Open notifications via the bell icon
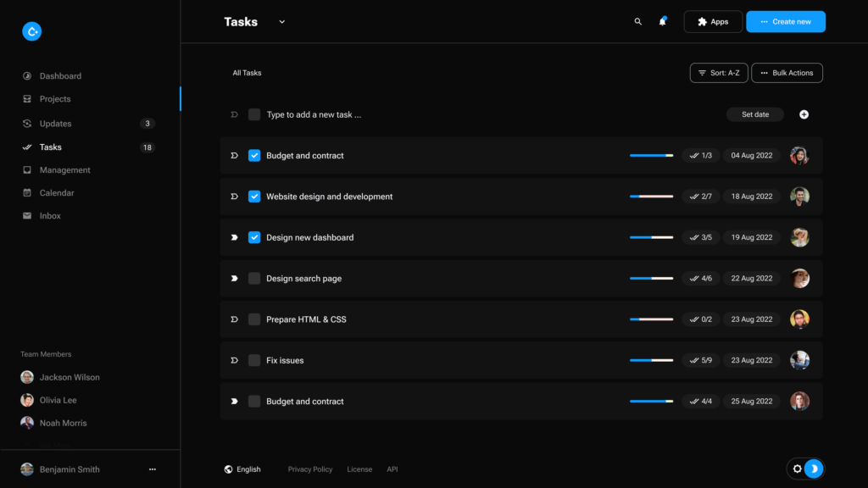Viewport: 868px width, 488px height. [x=662, y=21]
